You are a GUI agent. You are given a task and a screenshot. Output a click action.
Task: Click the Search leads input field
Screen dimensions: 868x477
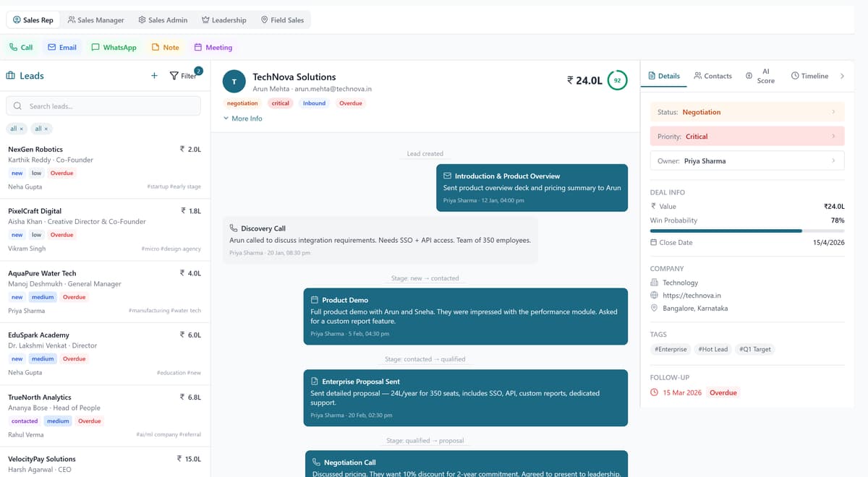pos(103,106)
